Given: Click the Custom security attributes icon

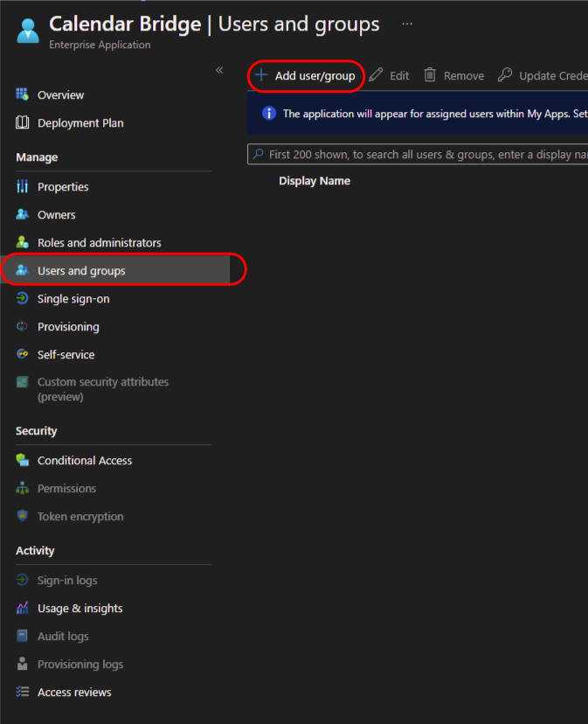Looking at the screenshot, I should (x=22, y=382).
